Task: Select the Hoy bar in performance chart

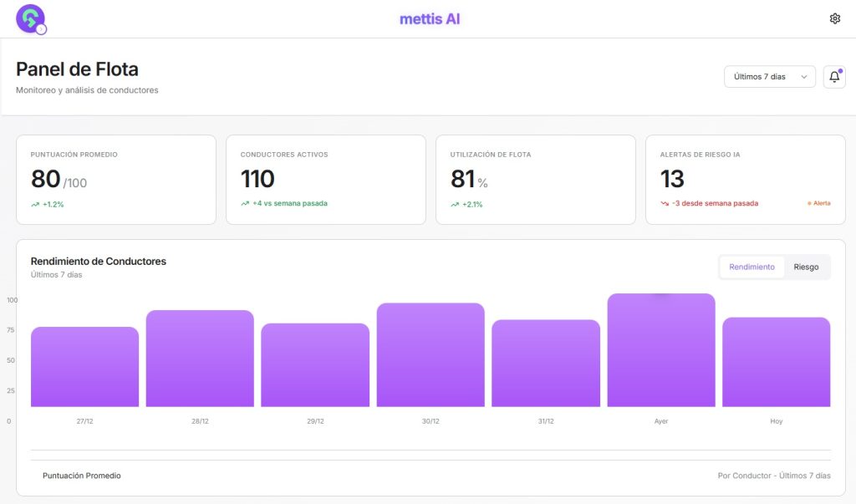Action: point(776,362)
